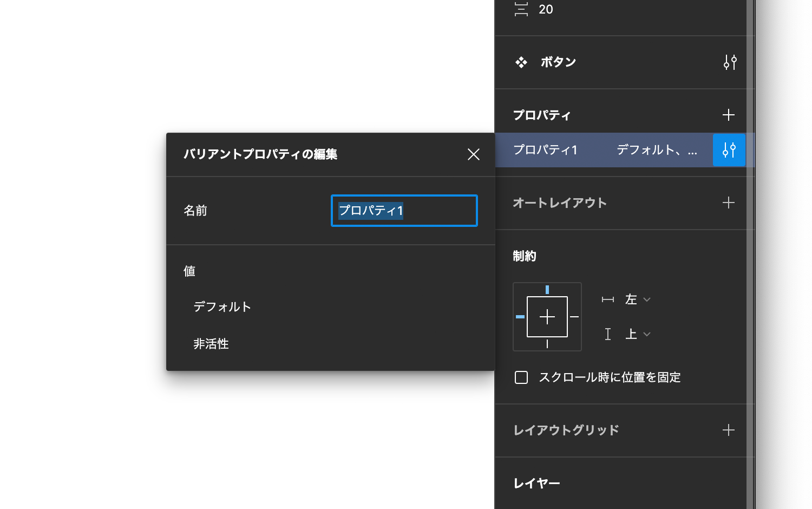Click the bottom constraint marker in constraint box
812x509 pixels.
click(547, 344)
